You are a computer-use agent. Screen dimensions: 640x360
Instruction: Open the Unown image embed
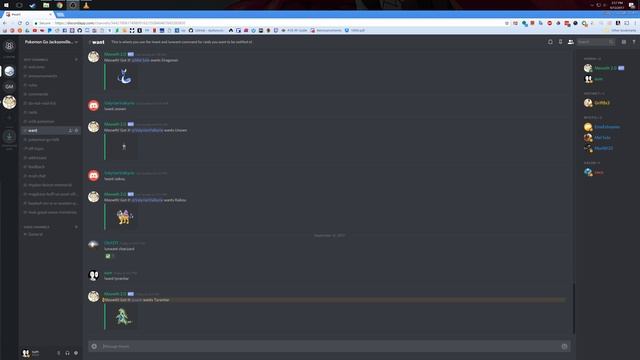[124, 147]
